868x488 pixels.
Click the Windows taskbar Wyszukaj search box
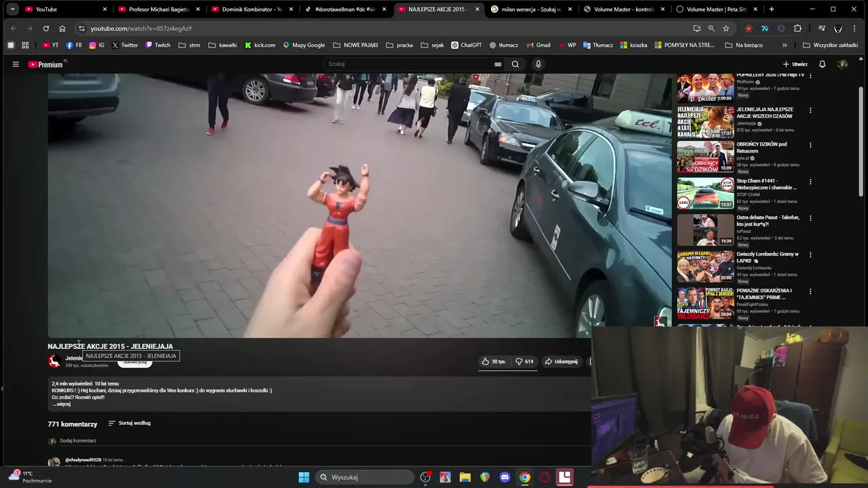point(364,477)
